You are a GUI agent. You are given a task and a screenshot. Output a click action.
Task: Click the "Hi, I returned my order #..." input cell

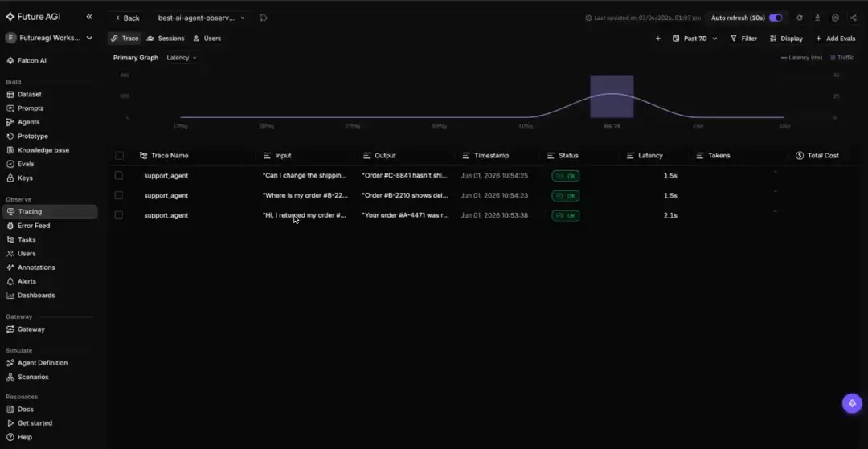(304, 215)
